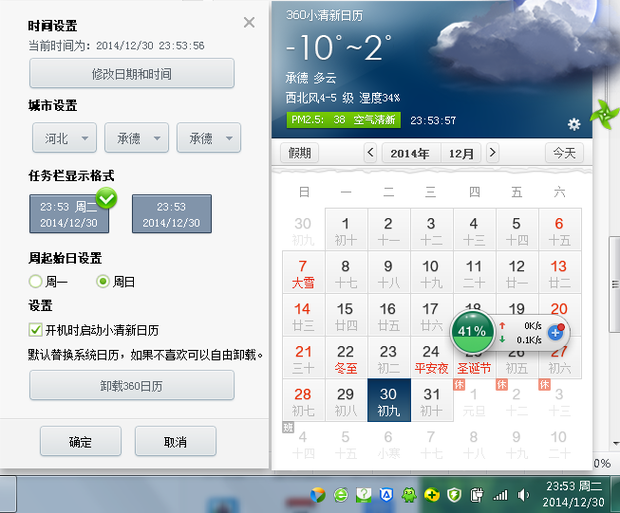Viewport: 620px width, 513px height.
Task: Click the green pinwheel decoration icon
Action: pyautogui.click(x=604, y=114)
